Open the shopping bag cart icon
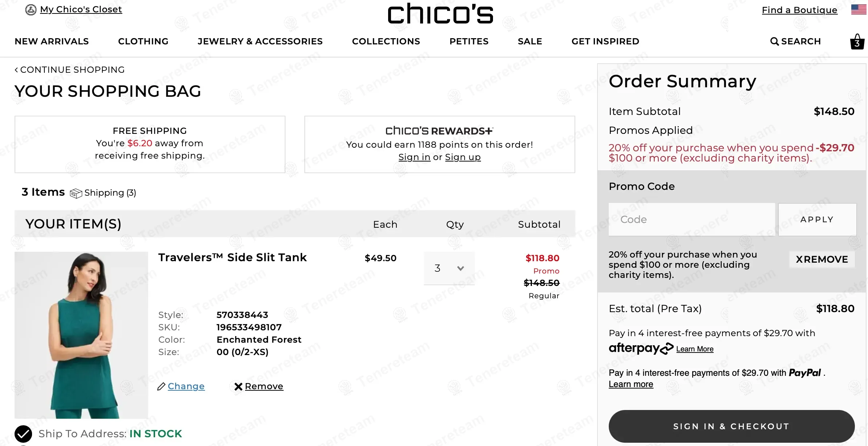This screenshot has height=446, width=868. click(x=857, y=42)
